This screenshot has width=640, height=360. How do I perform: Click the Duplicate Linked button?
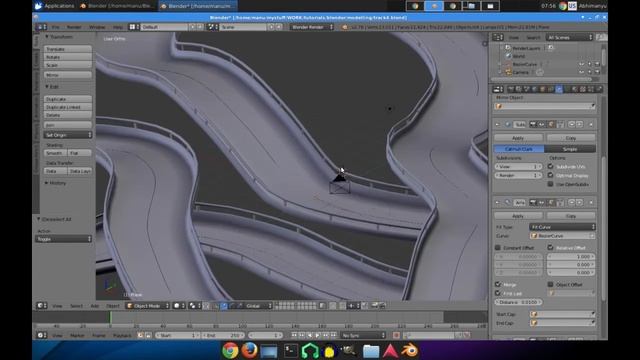click(x=68, y=107)
